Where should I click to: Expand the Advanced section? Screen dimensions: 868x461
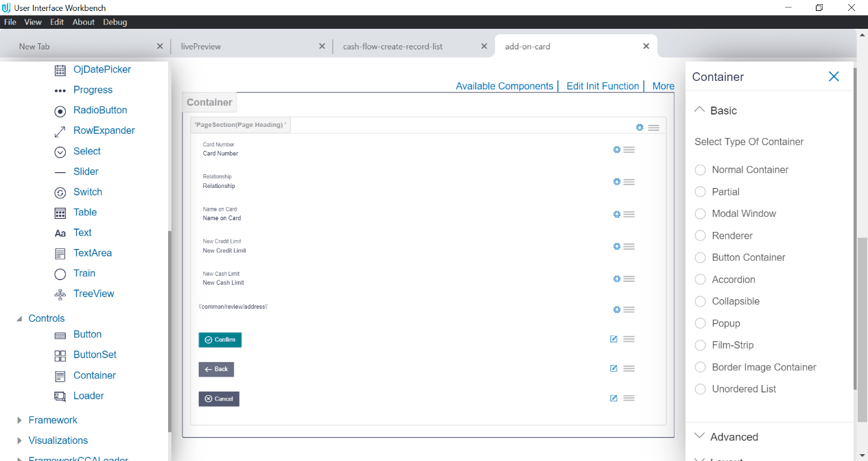click(699, 435)
